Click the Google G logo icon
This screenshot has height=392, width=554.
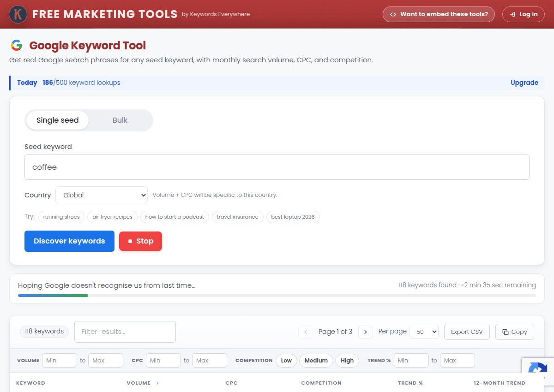tap(17, 45)
